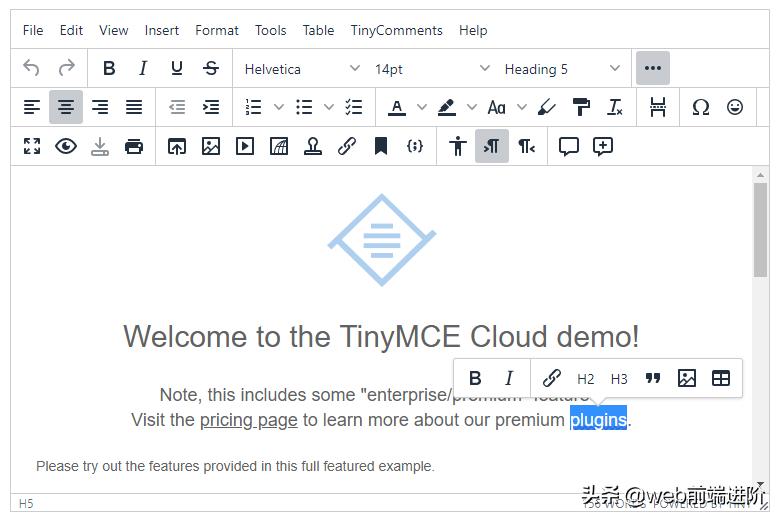780x520 pixels.
Task: Open the 14pt font size dropdown
Action: pos(432,69)
